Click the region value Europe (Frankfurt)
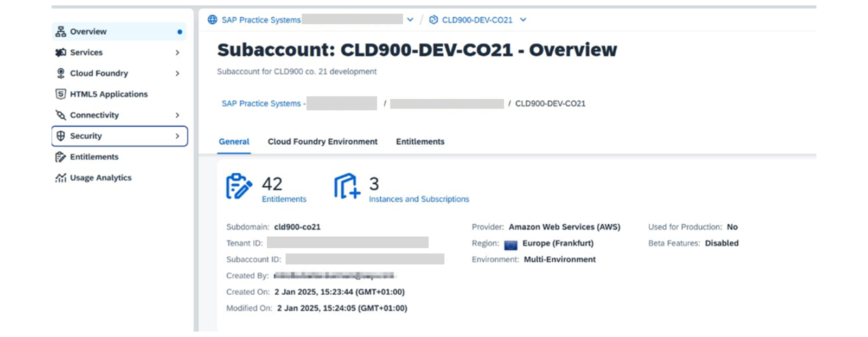The image size is (868, 337). click(558, 243)
